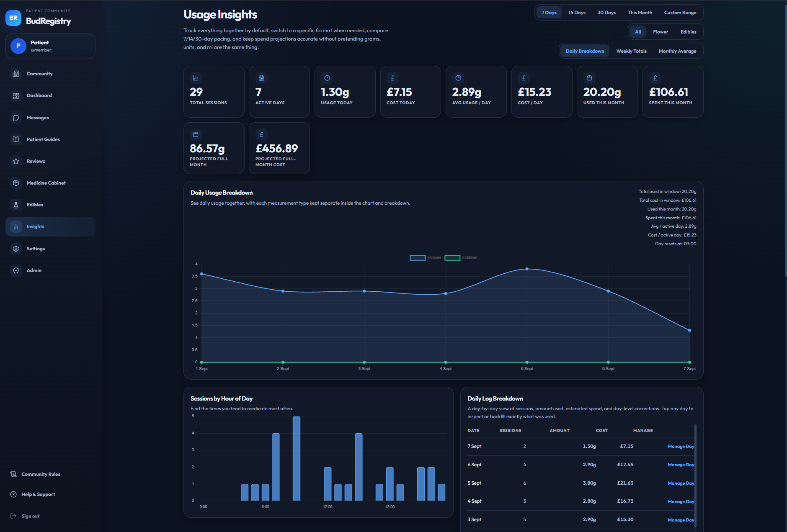The width and height of the screenshot is (787, 532).
Task: Click Manage Day for 7 Sept
Action: coord(681,447)
